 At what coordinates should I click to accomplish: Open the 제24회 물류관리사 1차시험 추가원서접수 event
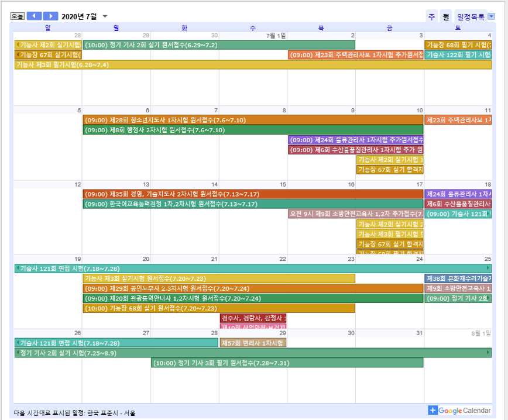(x=356, y=140)
